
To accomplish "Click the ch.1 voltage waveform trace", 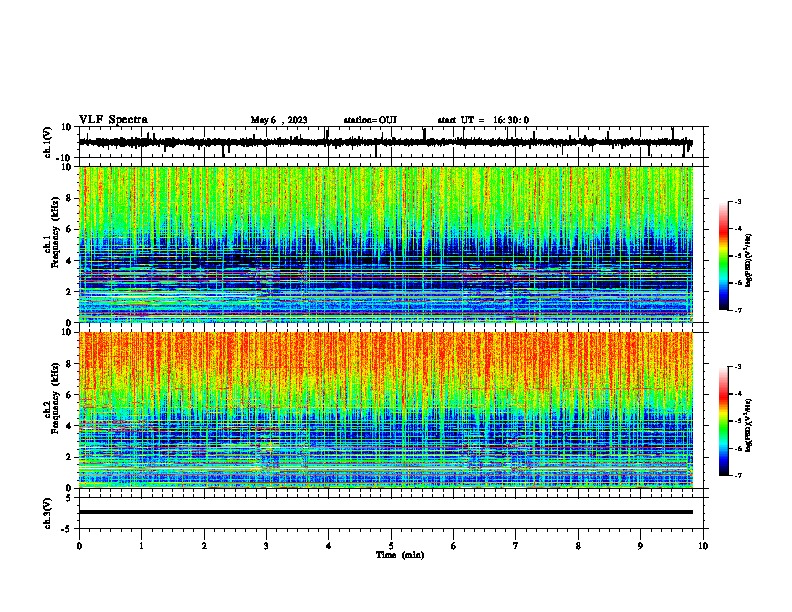I will pyautogui.click(x=385, y=142).
